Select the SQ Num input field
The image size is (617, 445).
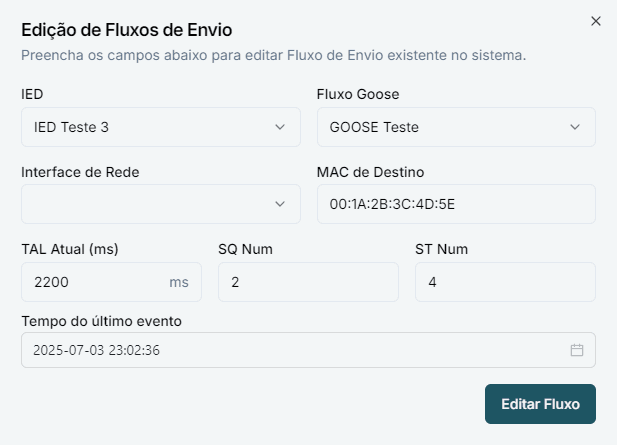point(308,282)
